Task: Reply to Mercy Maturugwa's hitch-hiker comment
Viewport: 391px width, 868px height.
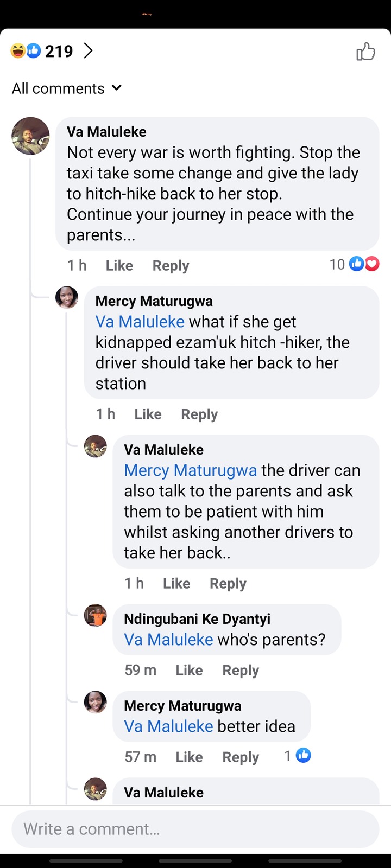Action: pyautogui.click(x=199, y=414)
